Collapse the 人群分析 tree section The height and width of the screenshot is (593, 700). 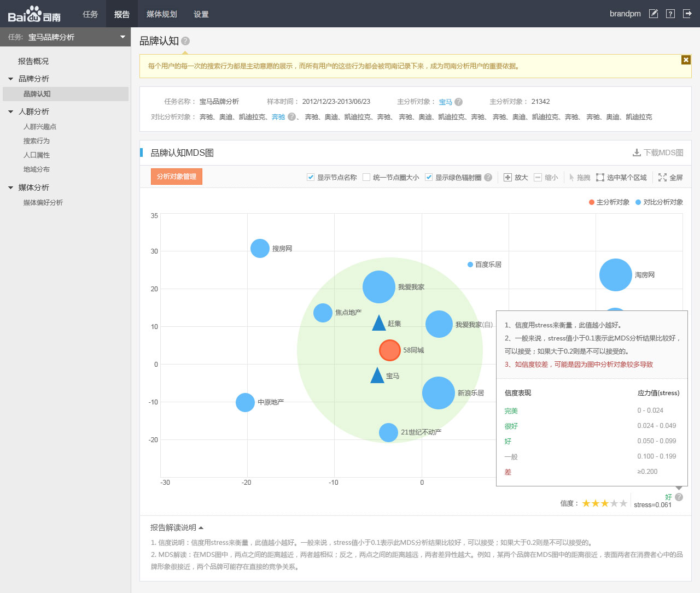coord(10,111)
